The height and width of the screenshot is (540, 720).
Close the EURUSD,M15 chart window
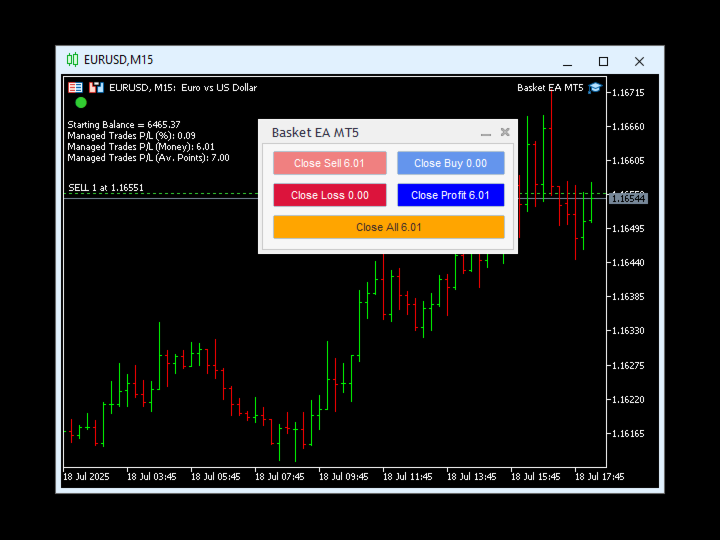click(639, 62)
